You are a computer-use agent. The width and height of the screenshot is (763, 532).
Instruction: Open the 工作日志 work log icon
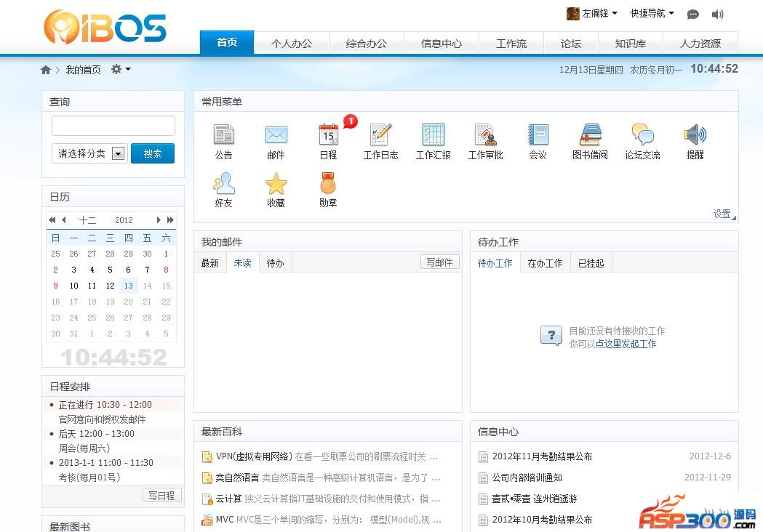(380, 135)
